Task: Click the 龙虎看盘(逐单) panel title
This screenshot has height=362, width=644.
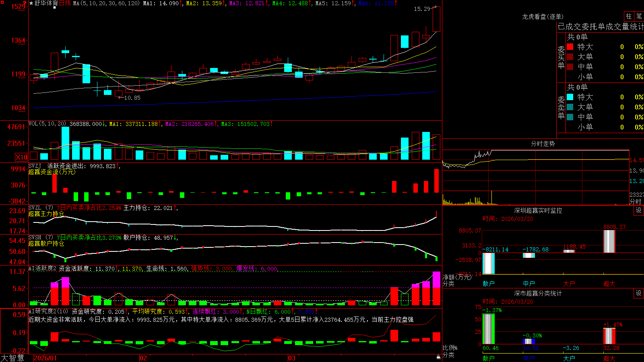Action: (543, 16)
